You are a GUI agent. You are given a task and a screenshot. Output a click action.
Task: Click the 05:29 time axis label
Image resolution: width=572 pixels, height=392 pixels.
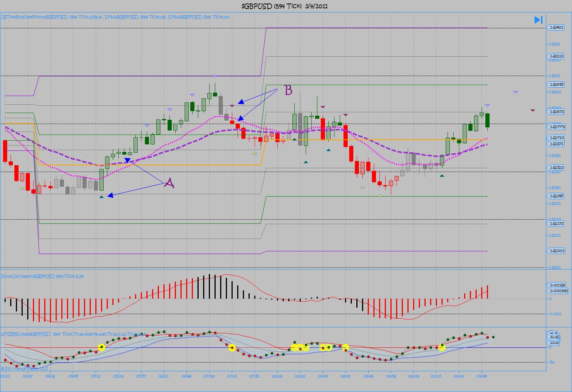point(118,376)
